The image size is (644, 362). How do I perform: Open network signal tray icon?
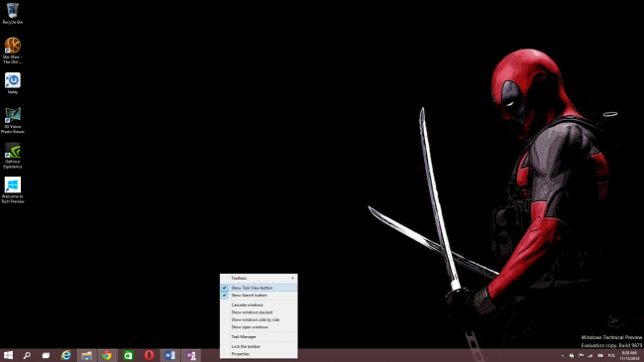tap(590, 356)
